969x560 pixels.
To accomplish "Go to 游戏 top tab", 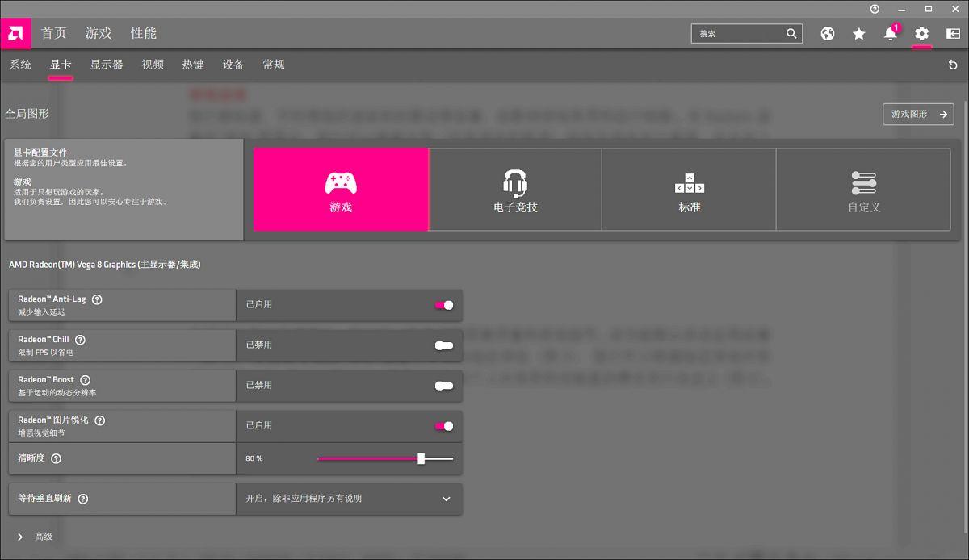I will point(99,34).
